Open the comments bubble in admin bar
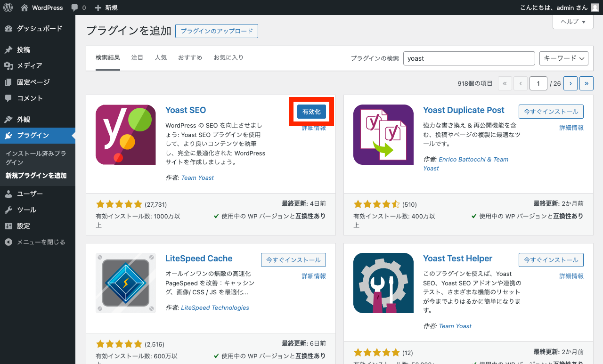This screenshot has height=364, width=603. [79, 8]
